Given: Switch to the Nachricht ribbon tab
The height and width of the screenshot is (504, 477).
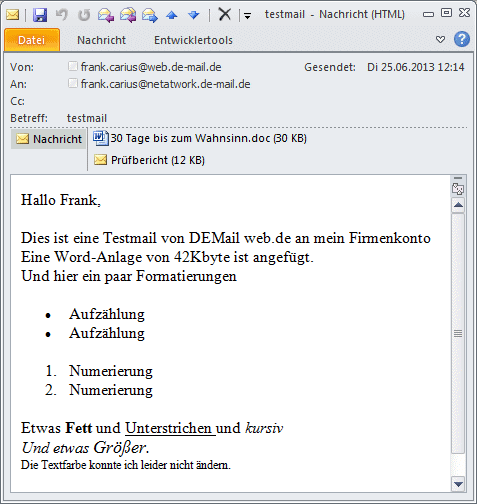Looking at the screenshot, I should pos(101,40).
